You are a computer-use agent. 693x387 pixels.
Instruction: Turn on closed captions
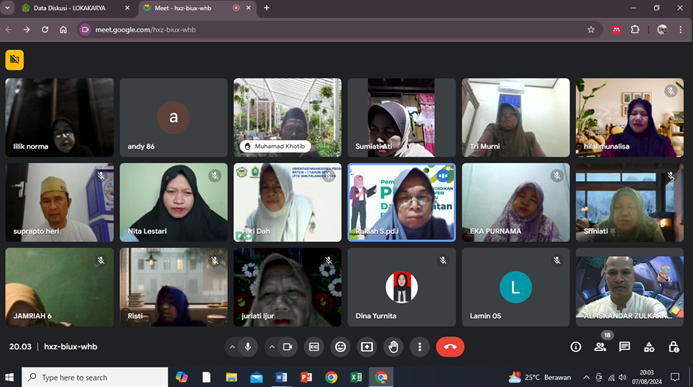click(314, 347)
